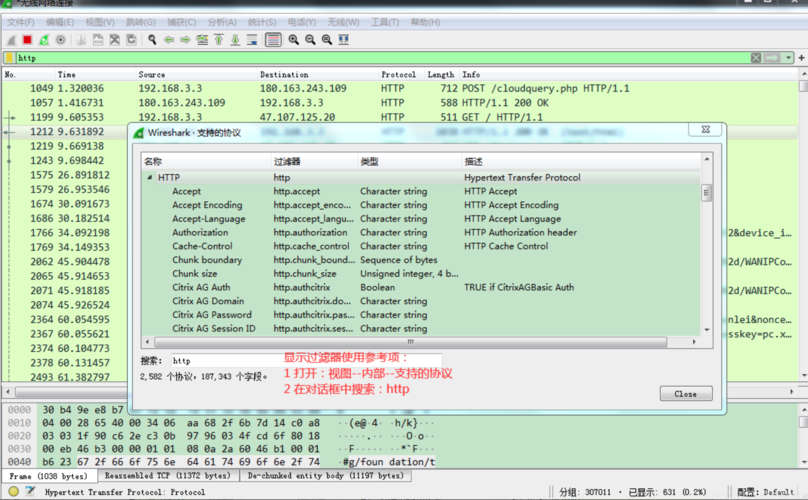Open the 视图(V) menu
Screen dimensions: 808x500
pos(100,22)
